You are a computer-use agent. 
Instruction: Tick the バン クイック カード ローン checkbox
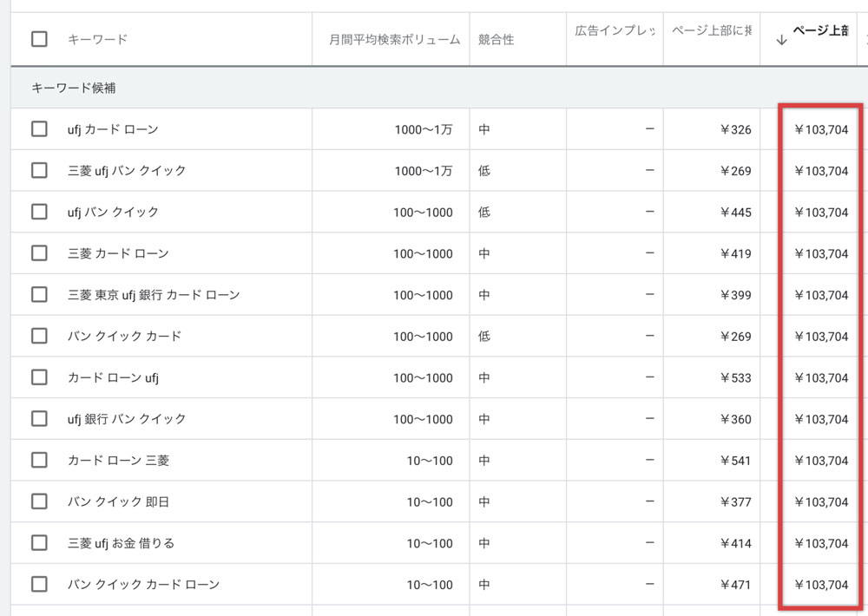(39, 584)
